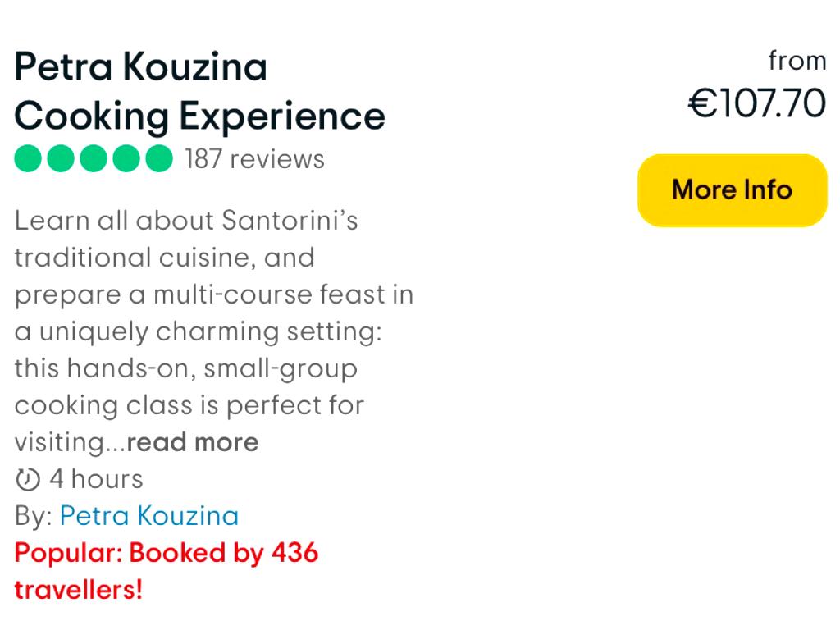Open the 187 reviews link
This screenshot has height=630, width=840.
point(254,159)
